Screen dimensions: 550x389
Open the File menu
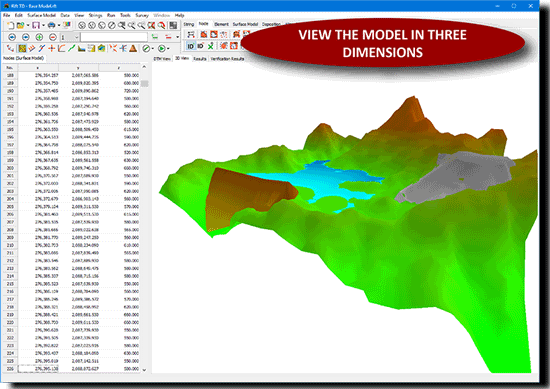[x=7, y=15]
